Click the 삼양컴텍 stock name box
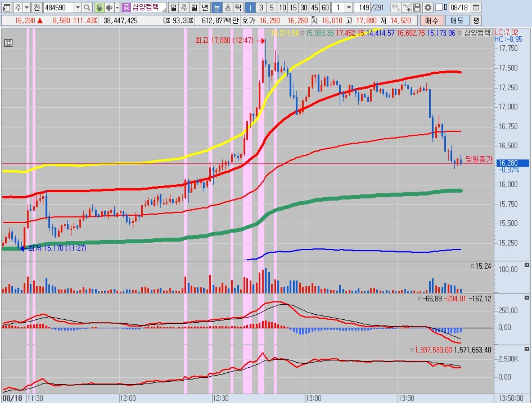 tap(148, 7)
